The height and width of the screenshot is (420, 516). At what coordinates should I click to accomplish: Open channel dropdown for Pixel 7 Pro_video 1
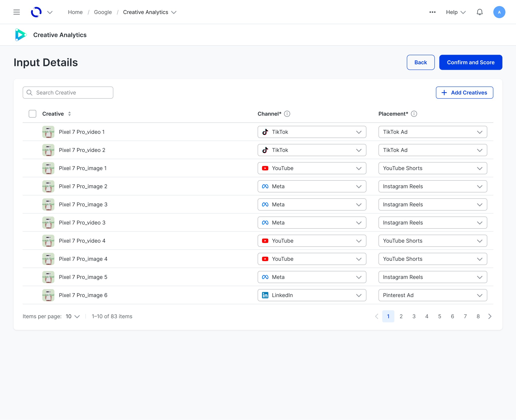[x=312, y=132]
